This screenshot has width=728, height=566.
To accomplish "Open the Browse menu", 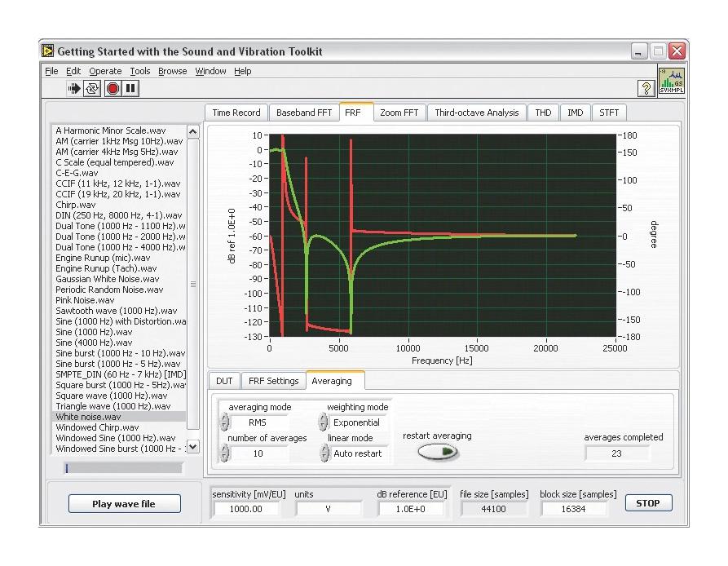I will pos(172,71).
